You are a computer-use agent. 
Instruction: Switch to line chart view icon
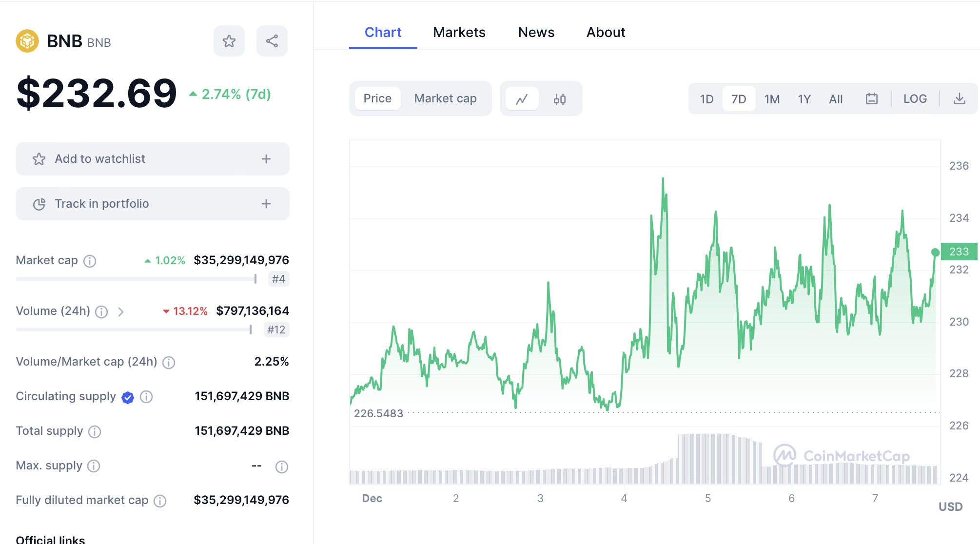point(522,99)
